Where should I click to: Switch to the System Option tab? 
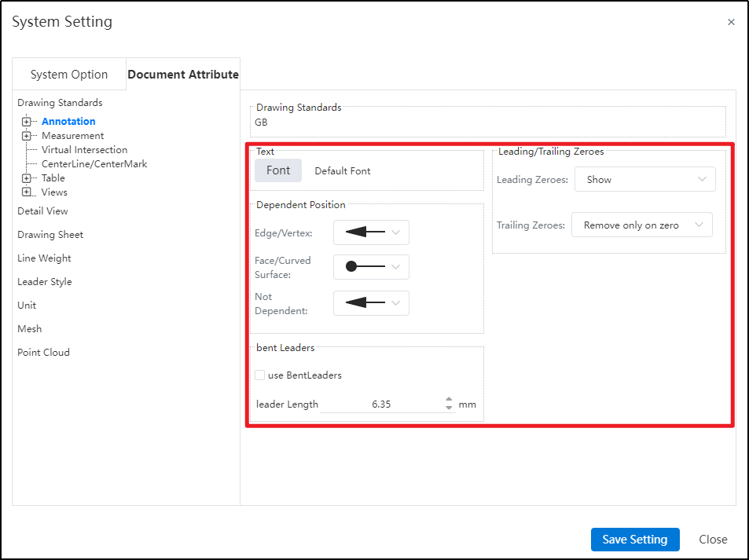pos(69,75)
